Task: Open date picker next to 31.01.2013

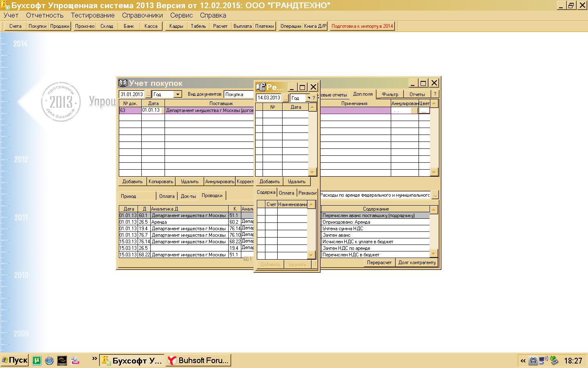Action: 148,94
